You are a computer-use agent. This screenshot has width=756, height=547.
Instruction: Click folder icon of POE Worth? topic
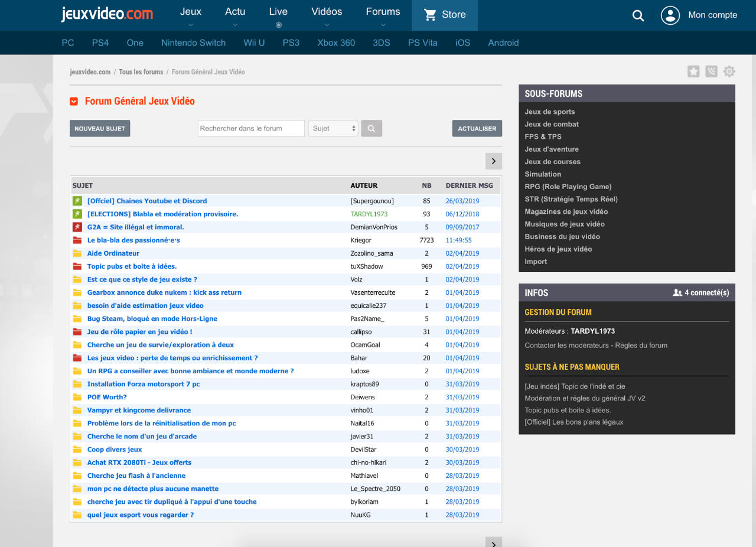coord(77,397)
